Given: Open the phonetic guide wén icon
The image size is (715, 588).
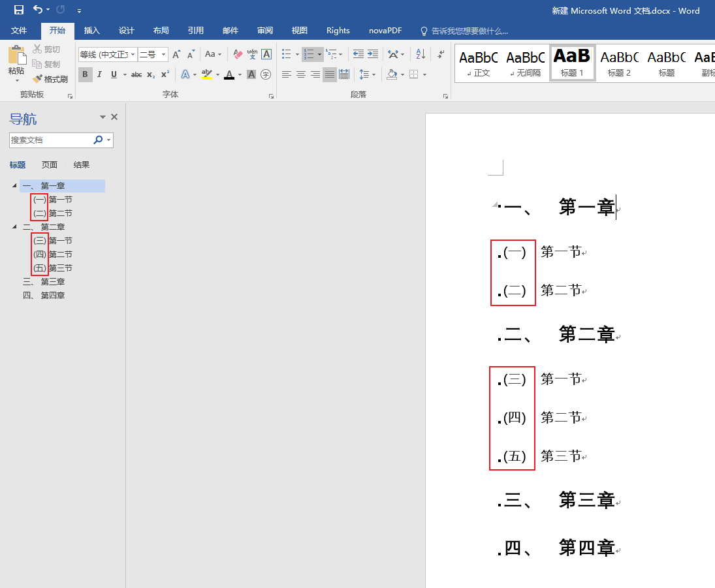Looking at the screenshot, I should [x=252, y=54].
